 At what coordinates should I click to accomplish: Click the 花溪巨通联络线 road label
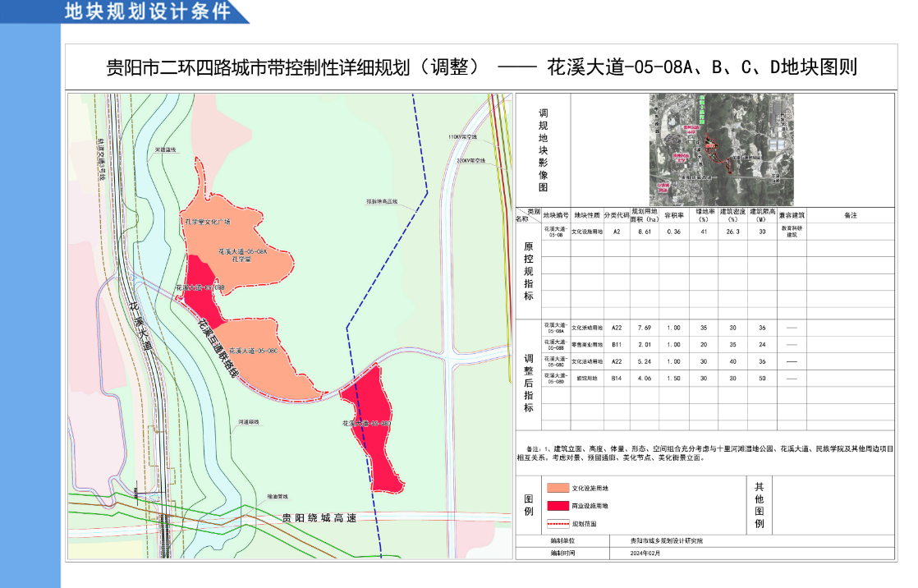pos(217,351)
